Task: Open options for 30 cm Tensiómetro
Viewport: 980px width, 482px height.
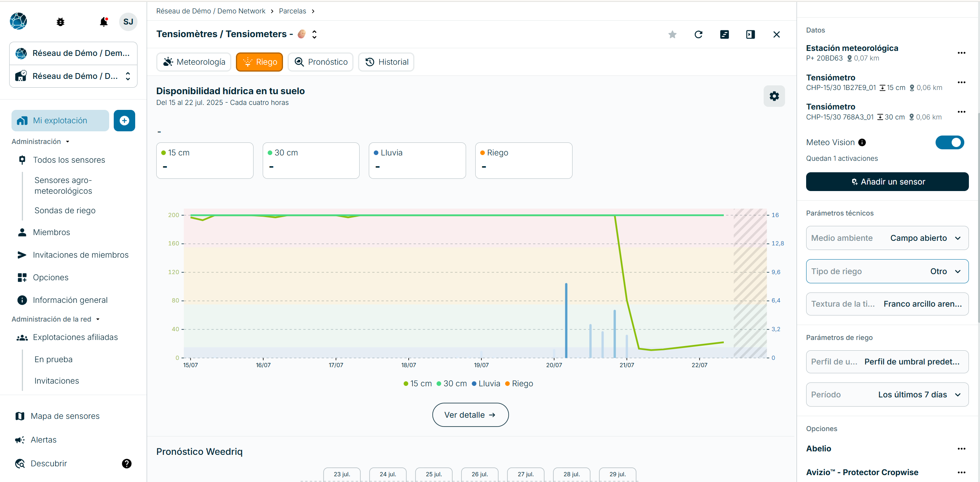Action: tap(962, 112)
